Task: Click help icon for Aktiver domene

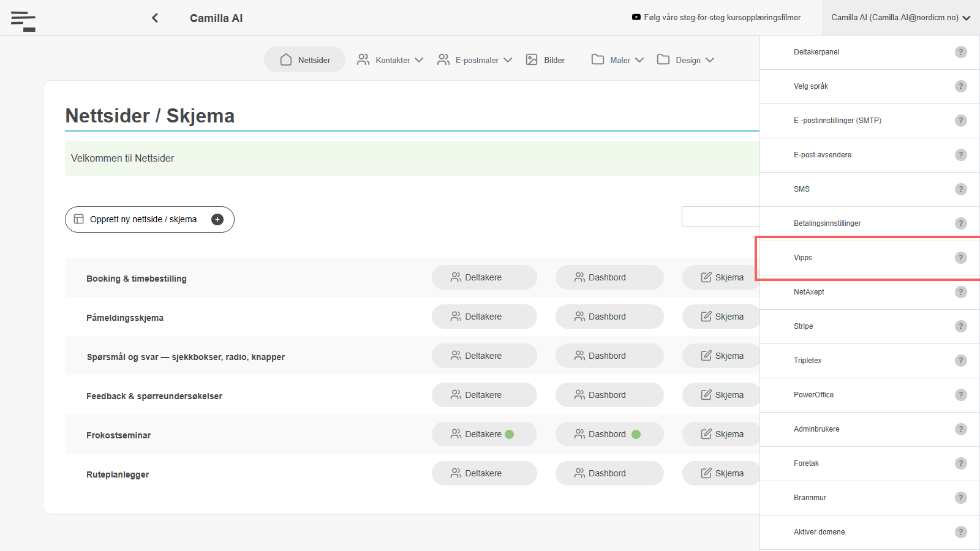Action: [x=961, y=532]
